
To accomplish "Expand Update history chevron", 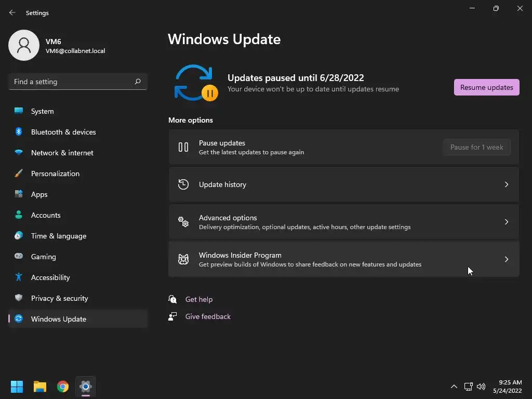I will tap(506, 184).
